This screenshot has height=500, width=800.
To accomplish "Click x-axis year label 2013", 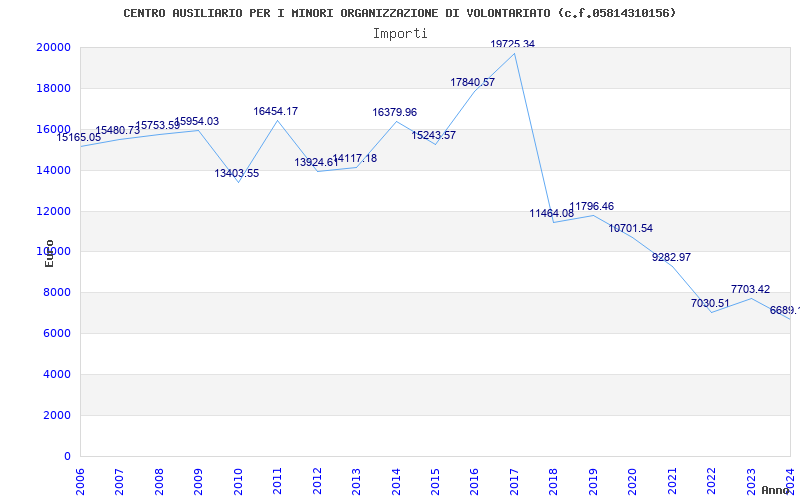I will coord(357,481).
